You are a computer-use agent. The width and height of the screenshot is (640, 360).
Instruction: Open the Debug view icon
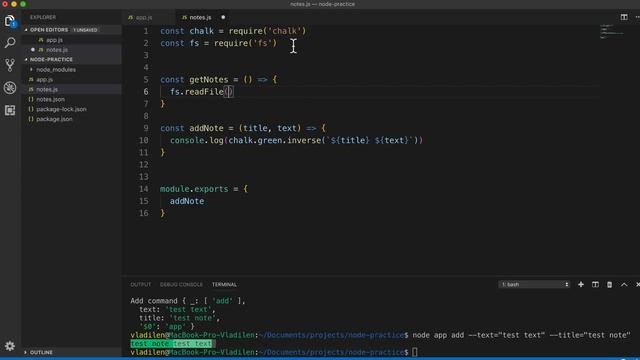[10, 87]
